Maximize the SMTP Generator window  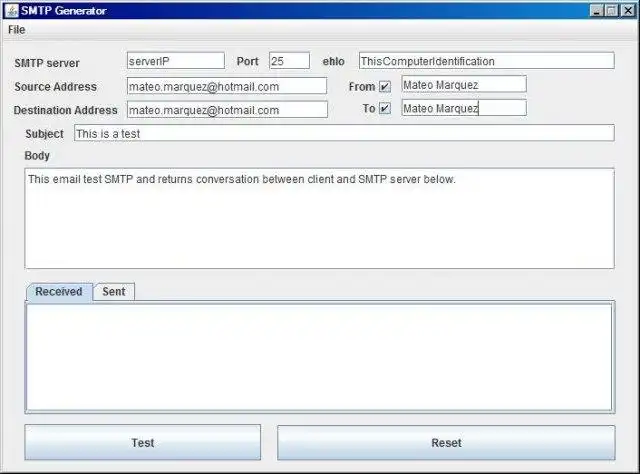pos(611,11)
